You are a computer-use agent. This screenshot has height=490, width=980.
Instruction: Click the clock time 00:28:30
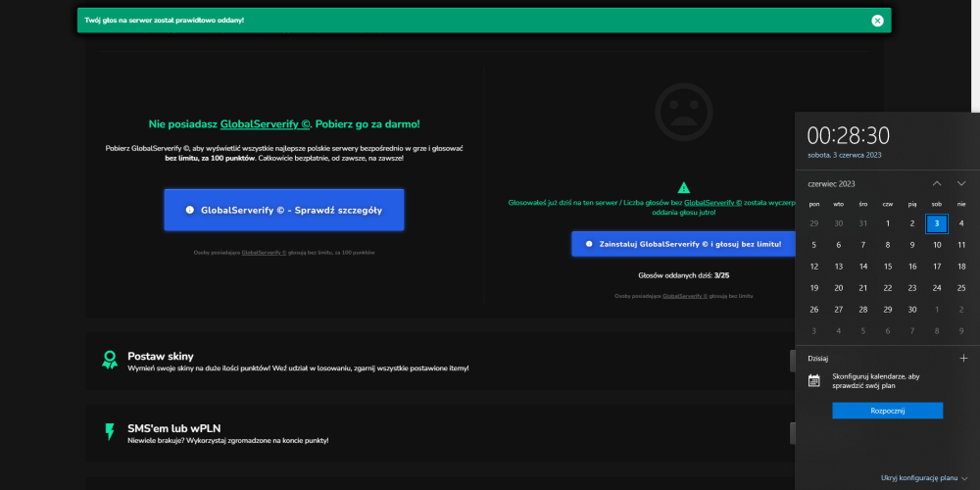848,135
